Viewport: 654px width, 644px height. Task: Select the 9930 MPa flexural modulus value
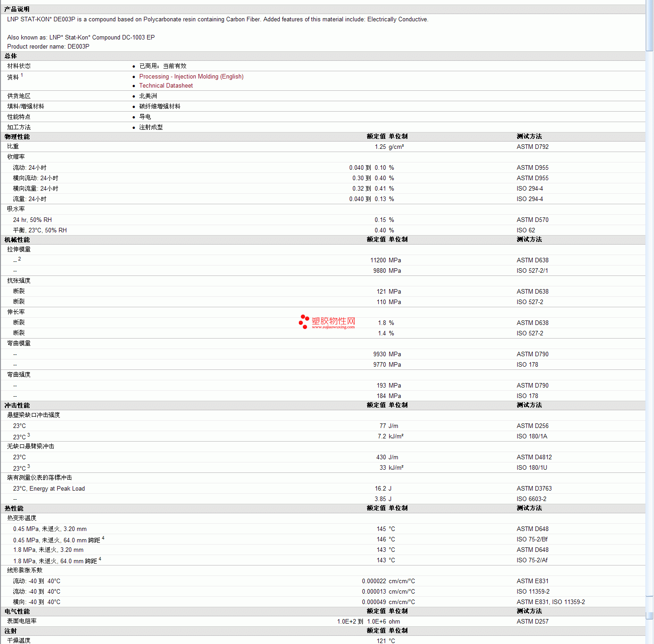(x=387, y=354)
